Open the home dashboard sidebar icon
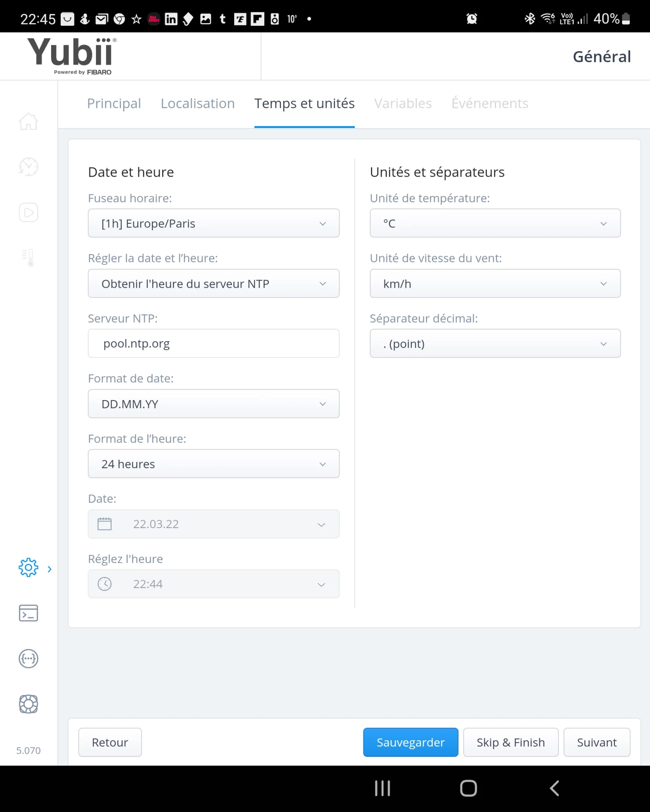This screenshot has width=650, height=812. click(x=29, y=121)
